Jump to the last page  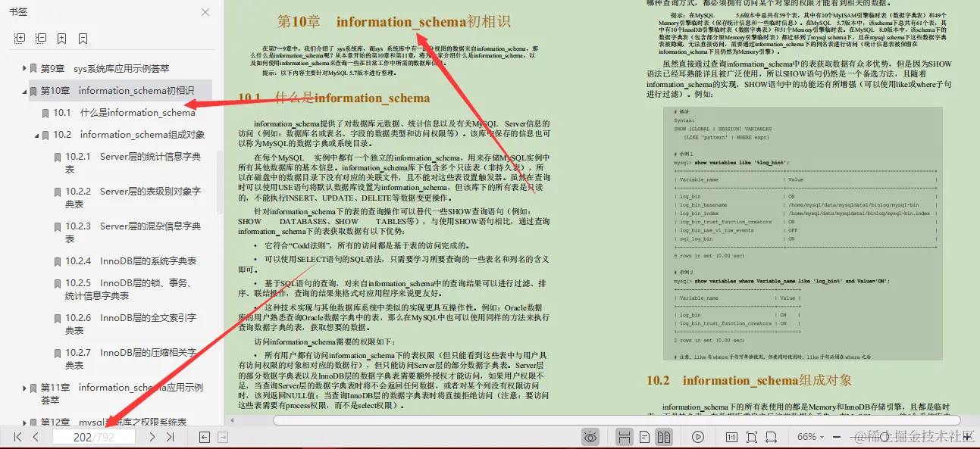[x=171, y=437]
